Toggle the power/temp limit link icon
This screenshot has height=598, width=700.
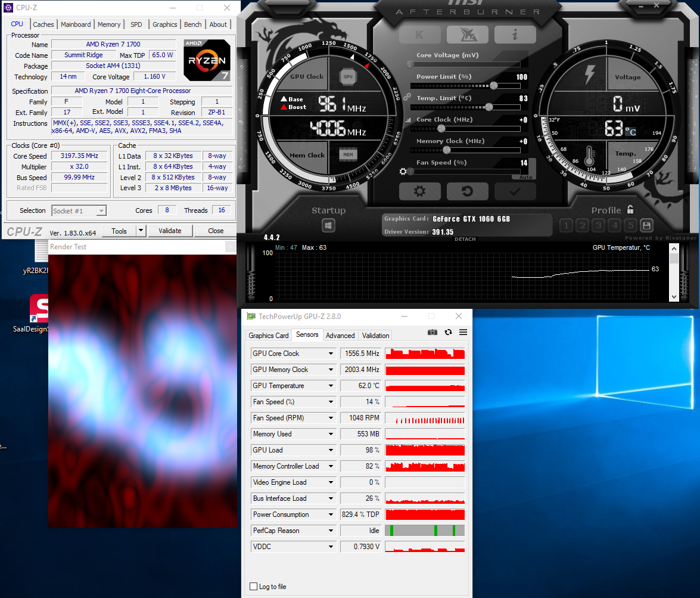tap(407, 97)
